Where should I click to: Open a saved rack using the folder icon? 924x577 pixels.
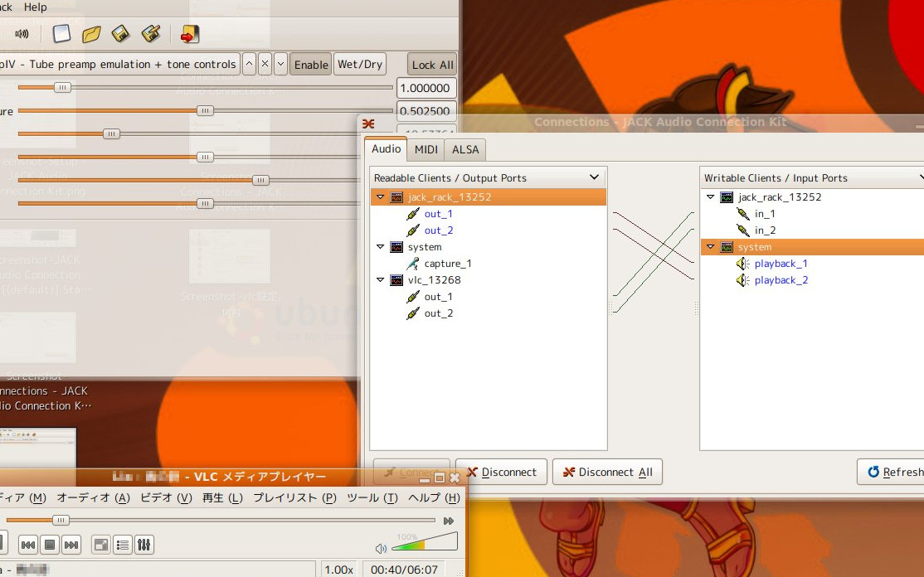pos(91,34)
